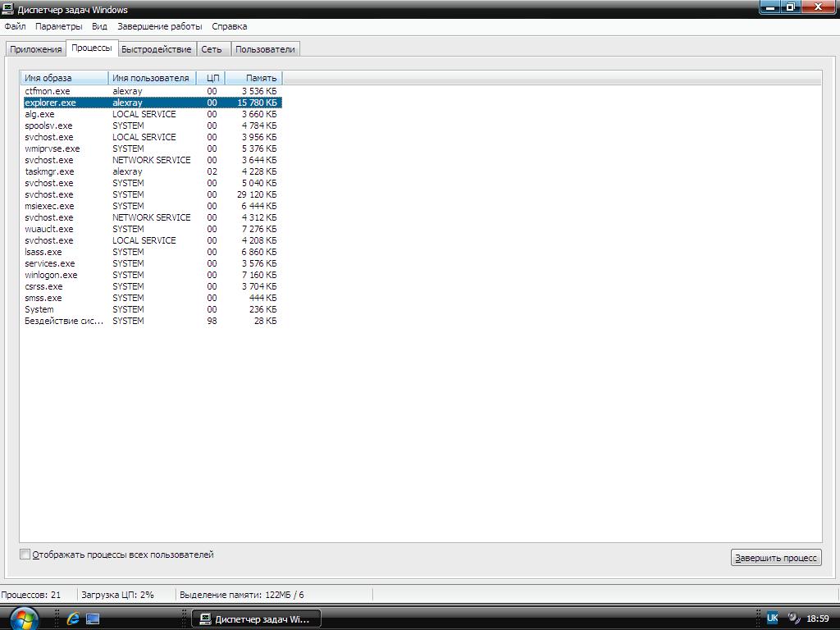Click the Start orb button
840x630 pixels.
click(24, 619)
